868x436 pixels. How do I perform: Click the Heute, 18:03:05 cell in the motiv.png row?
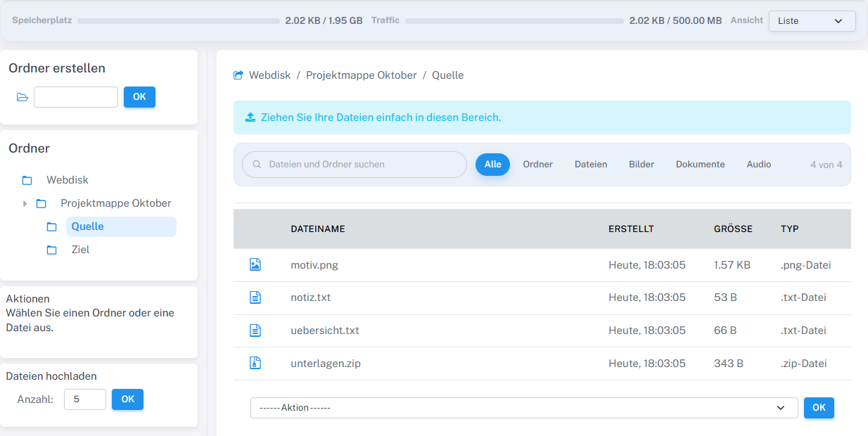647,265
